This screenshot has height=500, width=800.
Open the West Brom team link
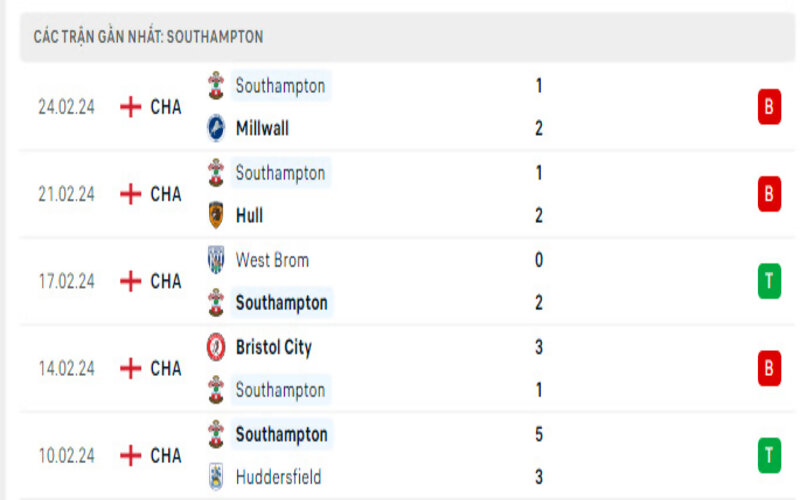pos(272,260)
